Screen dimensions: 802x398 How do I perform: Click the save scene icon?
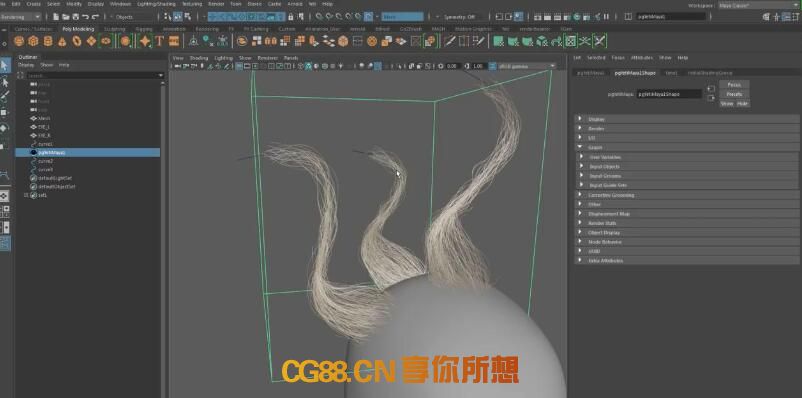click(x=76, y=17)
